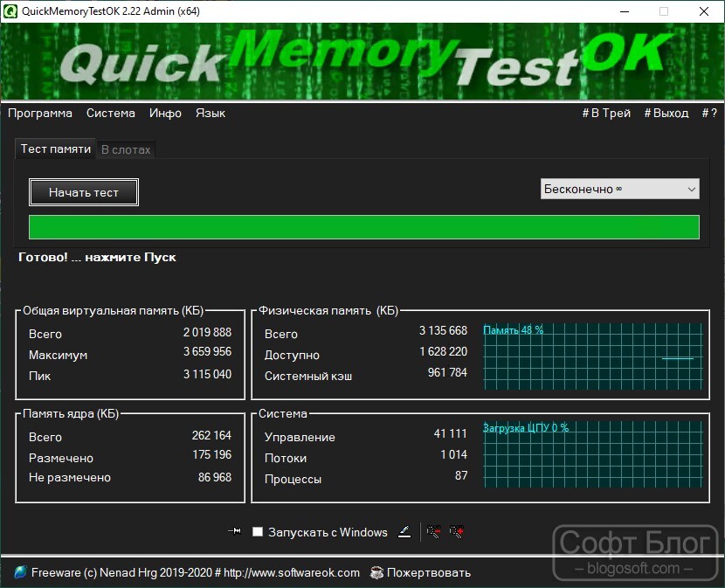Click the # ? help menu item
This screenshot has height=588, width=725.
pyautogui.click(x=709, y=114)
